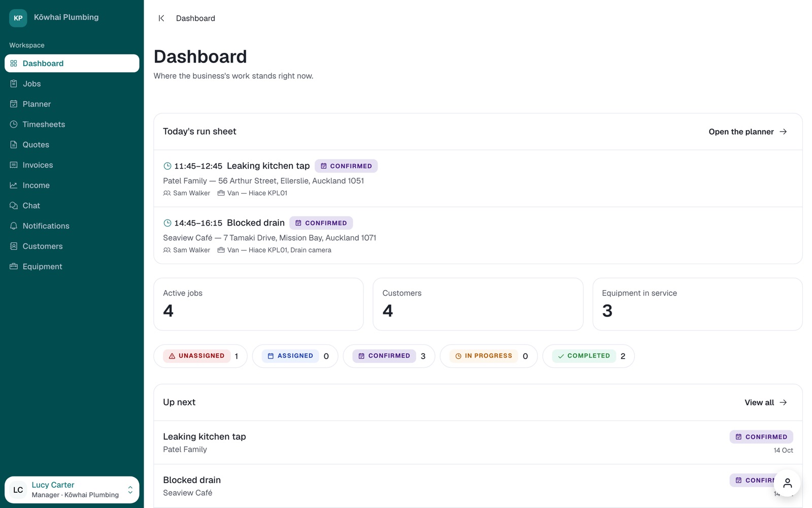This screenshot has width=812, height=508.
Task: Click clock icon beside 14:45–16:15
Action: [167, 223]
